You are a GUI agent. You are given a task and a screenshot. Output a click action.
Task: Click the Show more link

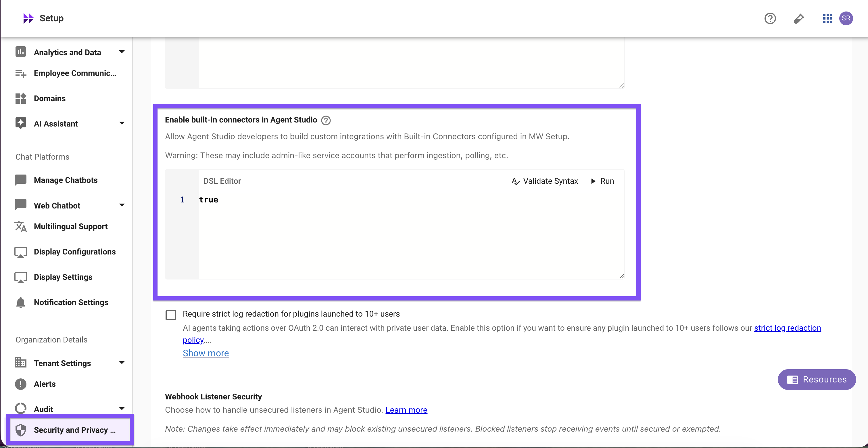206,353
